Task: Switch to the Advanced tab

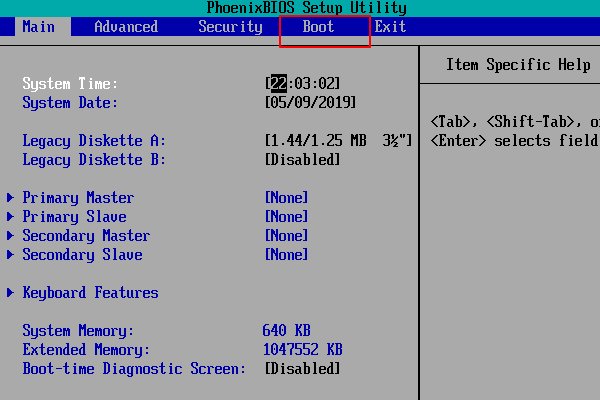Action: 126,27
